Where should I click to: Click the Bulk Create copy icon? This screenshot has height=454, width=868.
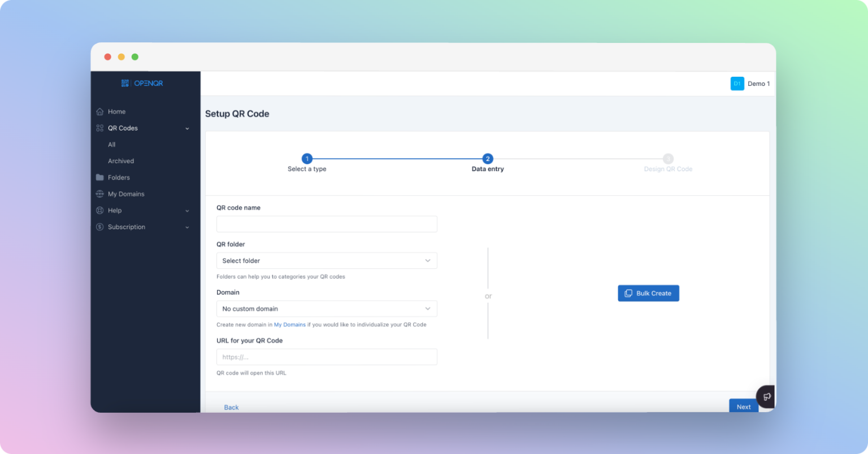[x=628, y=294]
